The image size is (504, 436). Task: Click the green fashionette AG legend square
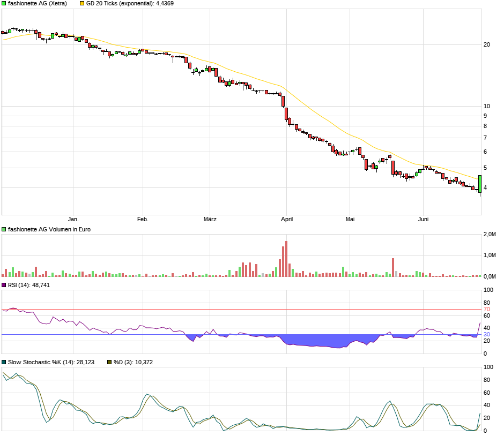[x=4, y=4]
